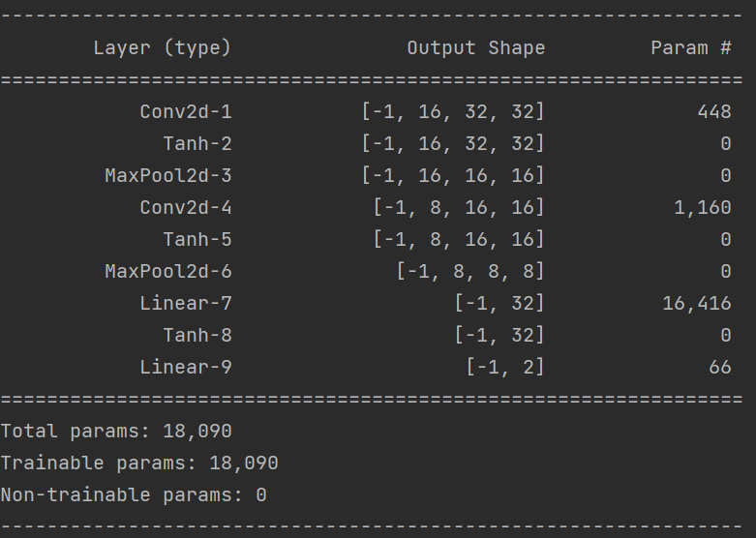Click the "Total params: 18,090" line
This screenshot has height=538, width=756.
point(116,431)
